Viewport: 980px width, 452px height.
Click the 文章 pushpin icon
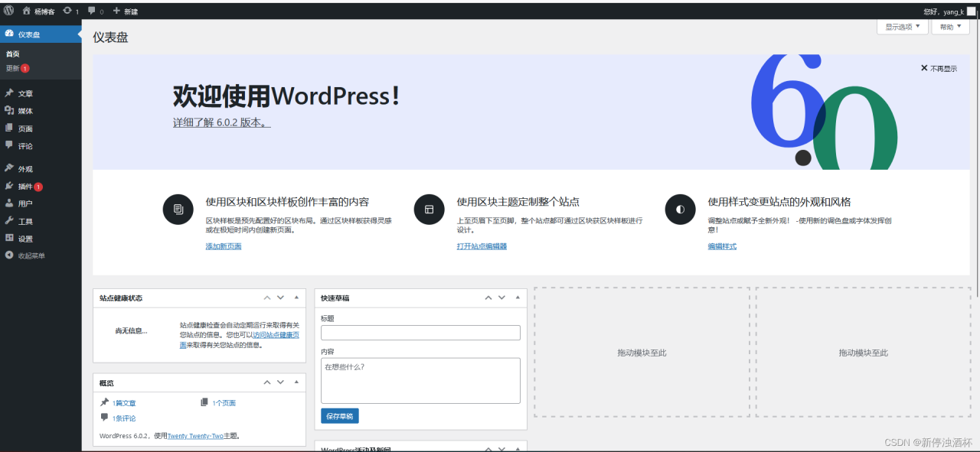(9, 93)
